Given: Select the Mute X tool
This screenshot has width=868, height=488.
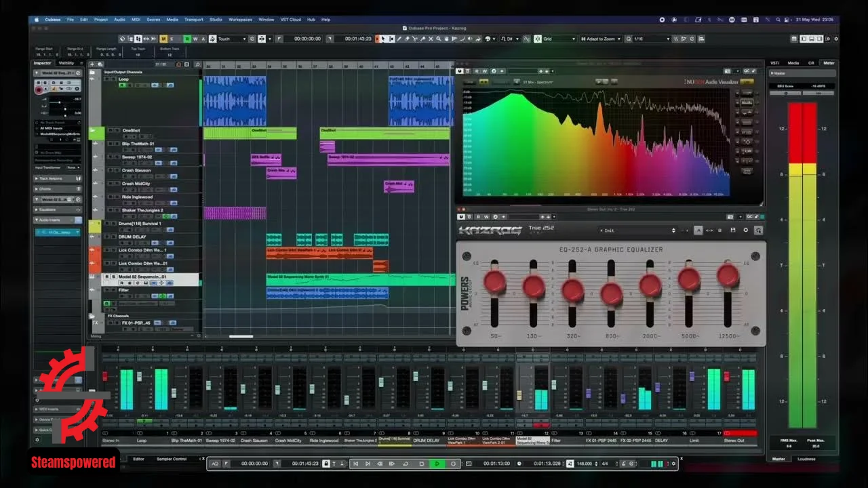Looking at the screenshot, I should [431, 39].
